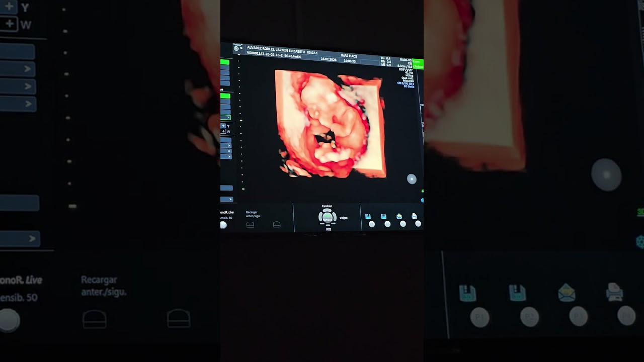This screenshot has height=362, width=644.
Task: Click the blue snowflake freeze icon at the right edge
Action: coord(422,200)
